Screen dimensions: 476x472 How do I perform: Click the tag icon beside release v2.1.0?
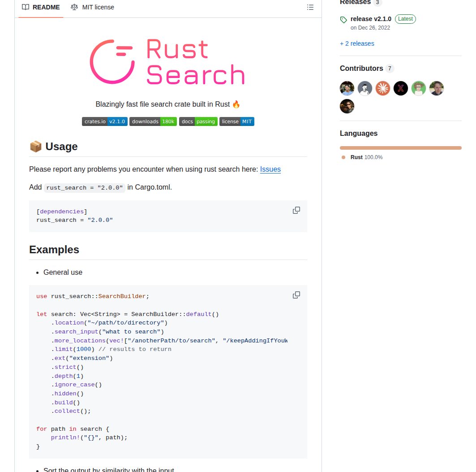(x=343, y=19)
